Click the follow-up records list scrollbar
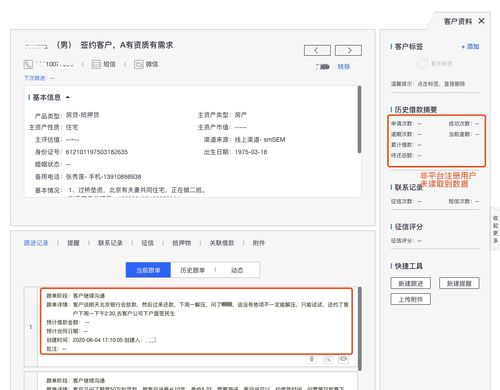 359,328
